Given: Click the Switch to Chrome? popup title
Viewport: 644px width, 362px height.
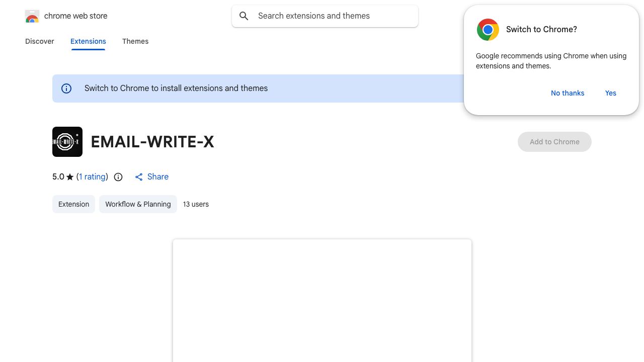Looking at the screenshot, I should tap(541, 30).
